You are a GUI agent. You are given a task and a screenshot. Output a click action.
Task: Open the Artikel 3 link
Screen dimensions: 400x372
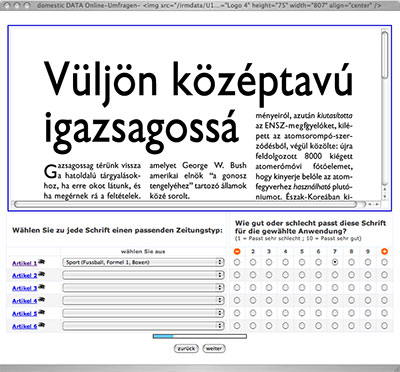(25, 288)
